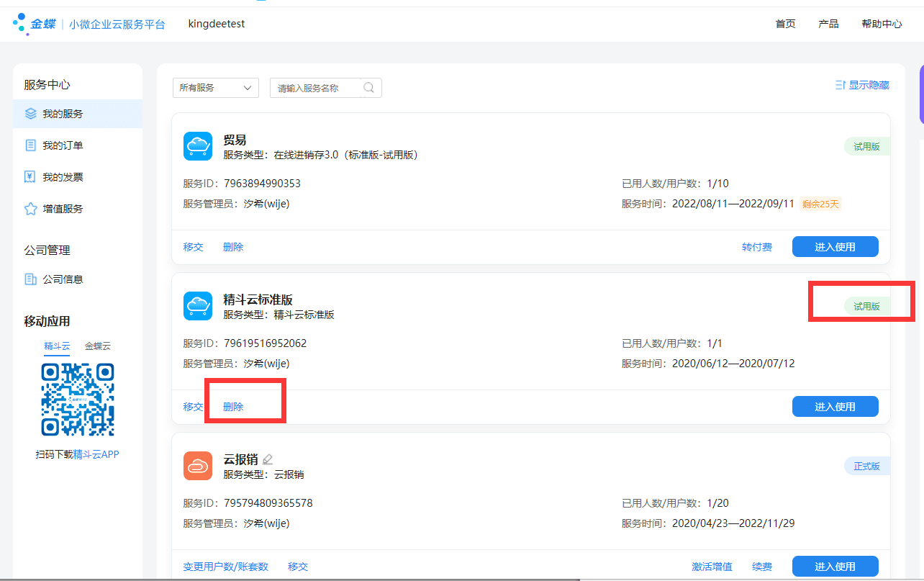The image size is (924, 581).
Task: Click 进入使用 for the 贸易 service
Action: pyautogui.click(x=835, y=247)
